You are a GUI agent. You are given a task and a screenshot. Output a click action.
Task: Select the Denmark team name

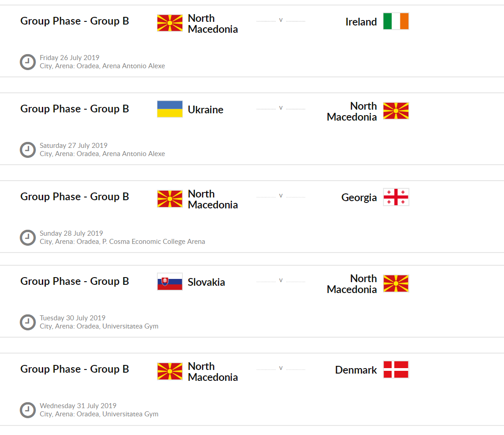(x=356, y=370)
